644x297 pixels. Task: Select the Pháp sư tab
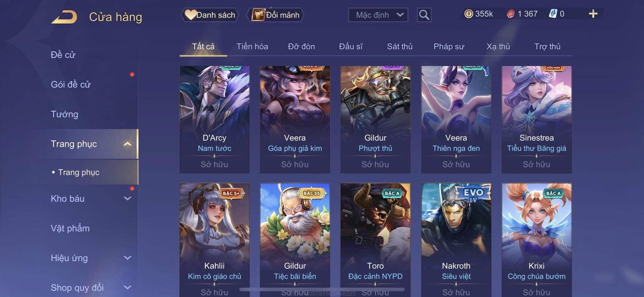tap(449, 46)
